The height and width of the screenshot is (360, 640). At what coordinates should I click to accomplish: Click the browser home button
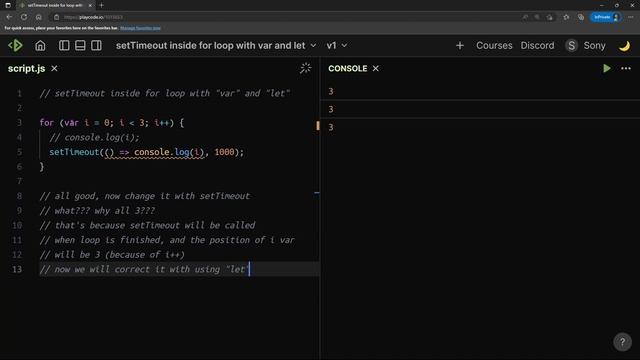click(38, 17)
